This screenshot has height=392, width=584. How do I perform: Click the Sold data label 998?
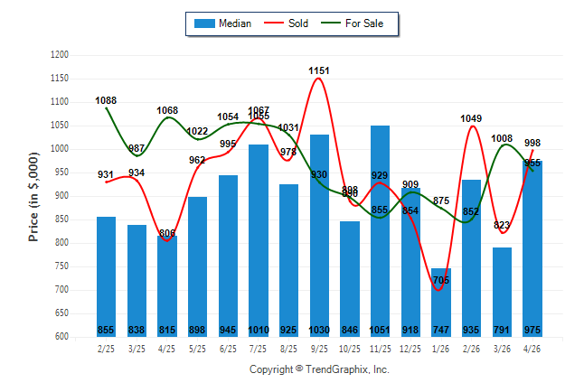[532, 143]
